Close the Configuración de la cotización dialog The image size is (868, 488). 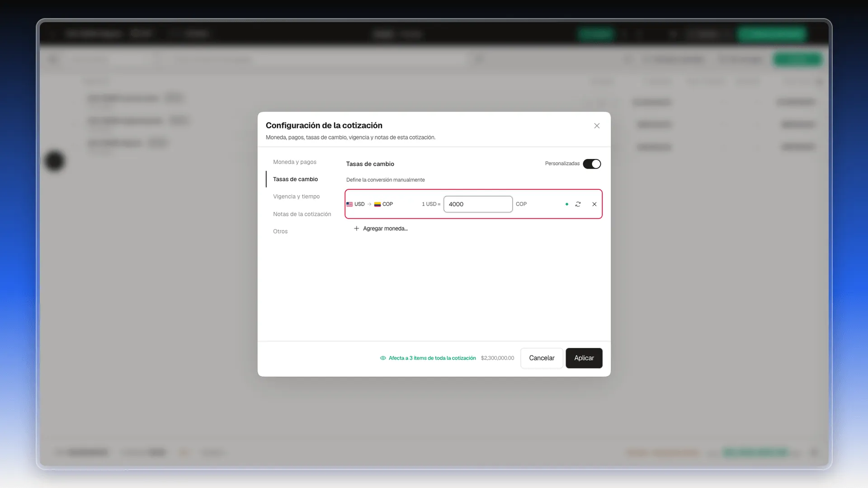click(x=597, y=126)
